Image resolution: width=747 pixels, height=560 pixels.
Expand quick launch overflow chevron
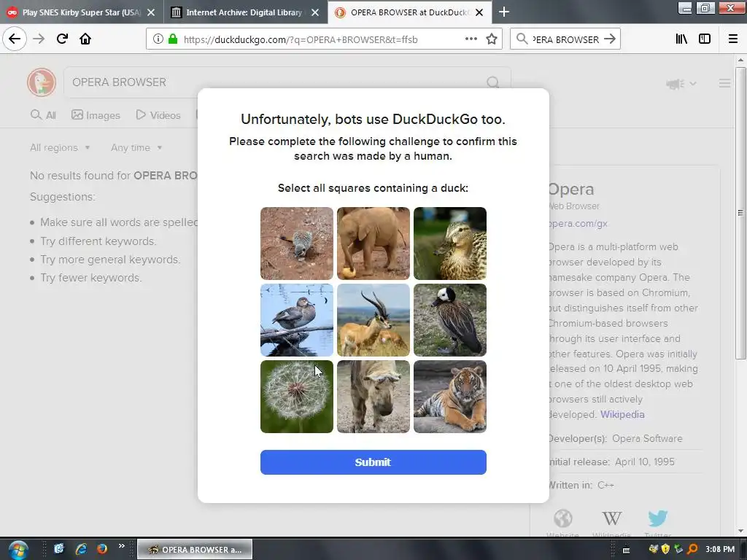click(x=122, y=546)
